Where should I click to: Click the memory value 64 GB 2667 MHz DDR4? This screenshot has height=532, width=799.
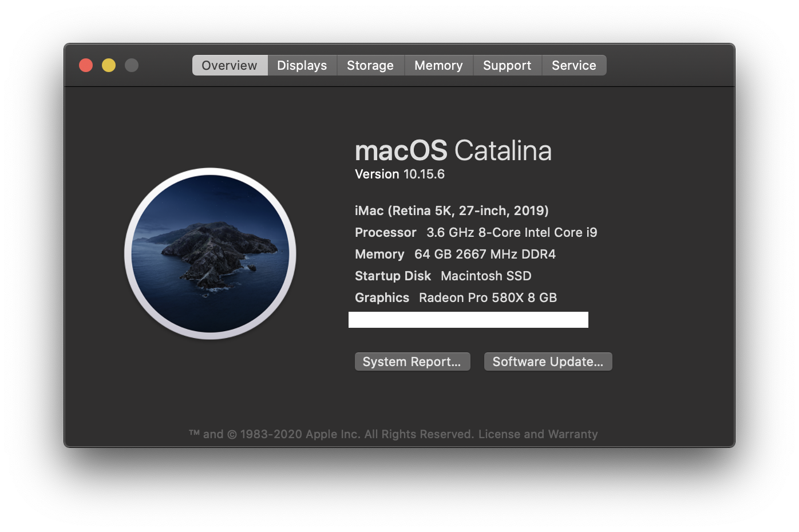tap(485, 254)
